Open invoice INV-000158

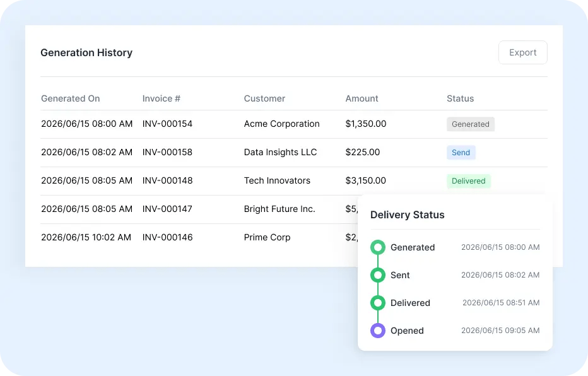point(167,152)
